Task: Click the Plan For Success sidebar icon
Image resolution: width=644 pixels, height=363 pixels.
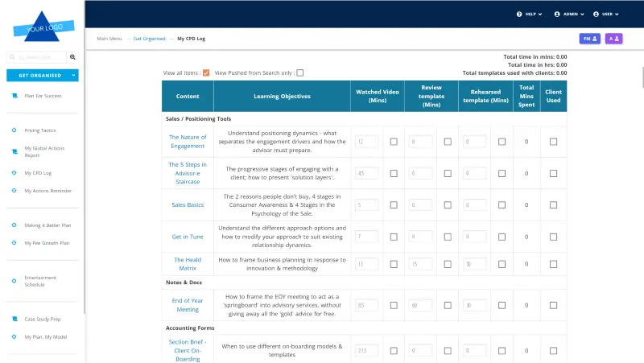Action: point(14,96)
